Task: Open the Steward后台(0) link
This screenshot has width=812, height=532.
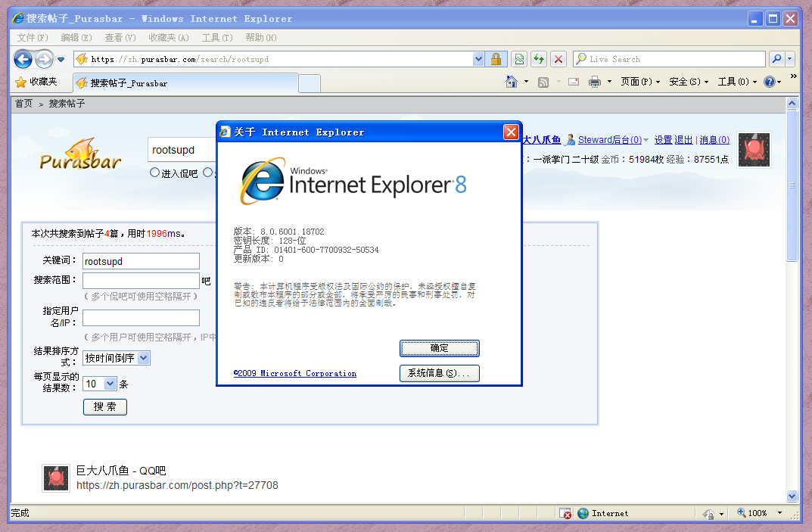Action: pos(609,140)
